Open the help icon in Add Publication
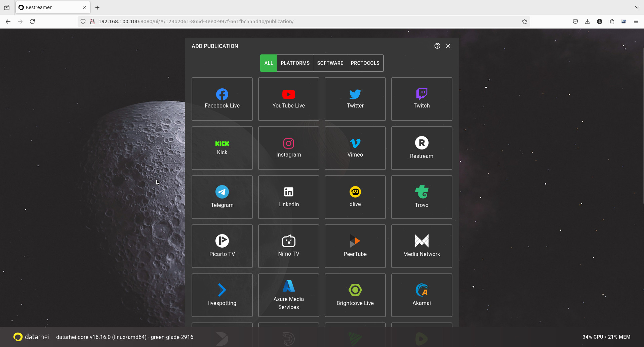Screen dimensions: 644x347 click(437, 46)
